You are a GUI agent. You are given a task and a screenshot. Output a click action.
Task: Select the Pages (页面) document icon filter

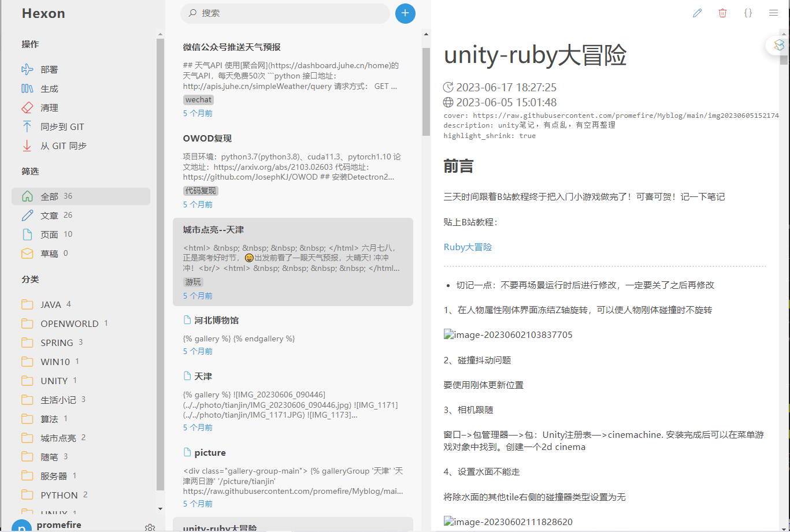[27, 234]
